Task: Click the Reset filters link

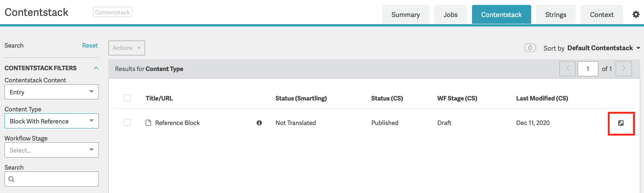Action: [90, 45]
